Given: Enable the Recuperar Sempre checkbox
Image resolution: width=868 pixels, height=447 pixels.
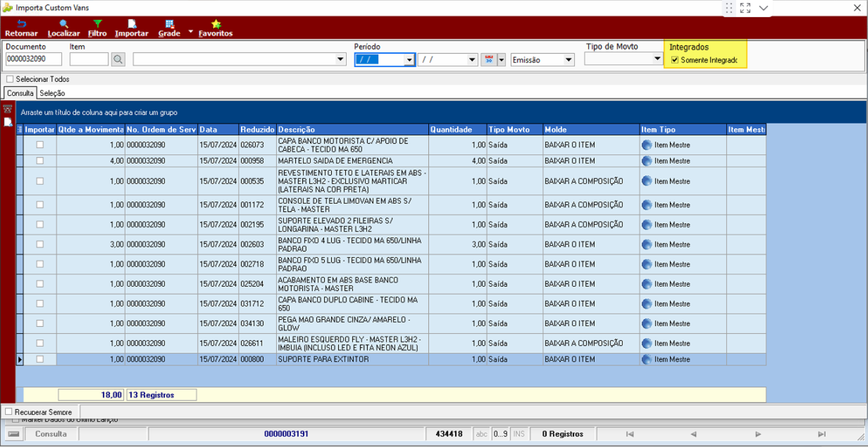Looking at the screenshot, I should (9, 412).
